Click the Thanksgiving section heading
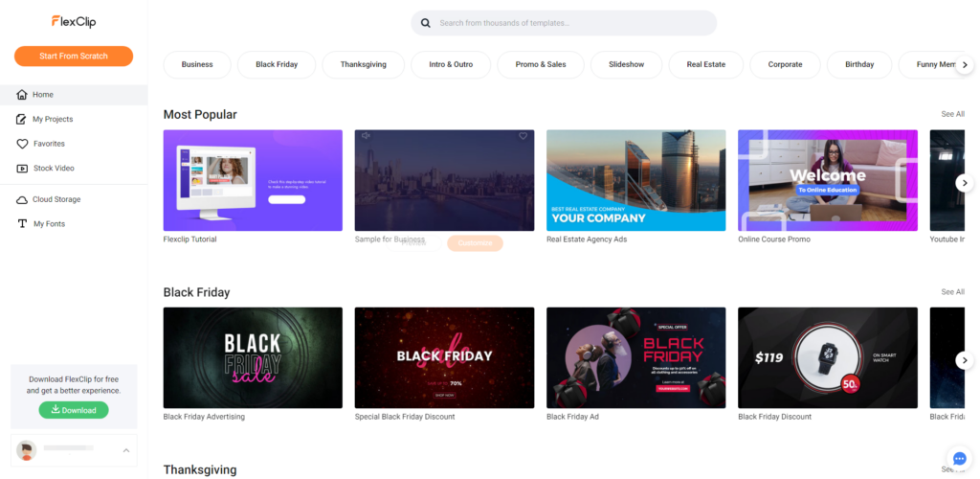This screenshot has width=980, height=479. [x=200, y=469]
